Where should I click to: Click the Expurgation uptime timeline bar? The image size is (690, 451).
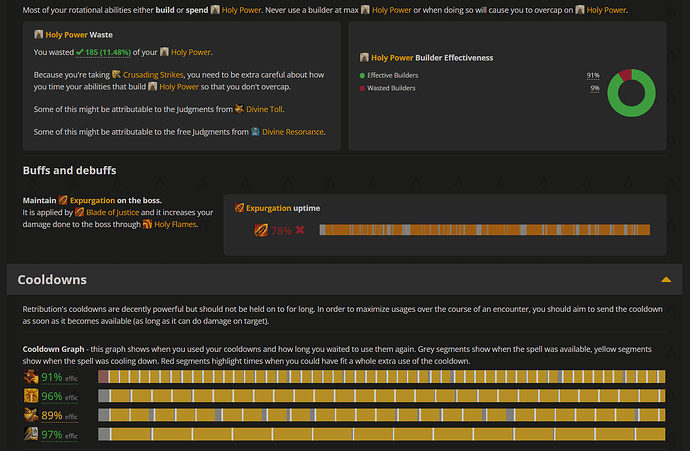click(x=484, y=231)
